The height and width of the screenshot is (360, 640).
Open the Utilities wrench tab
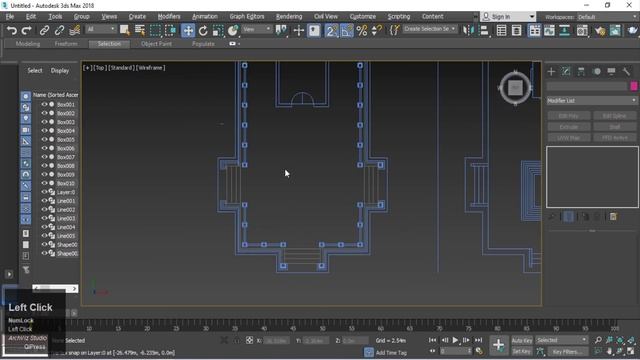[626, 71]
